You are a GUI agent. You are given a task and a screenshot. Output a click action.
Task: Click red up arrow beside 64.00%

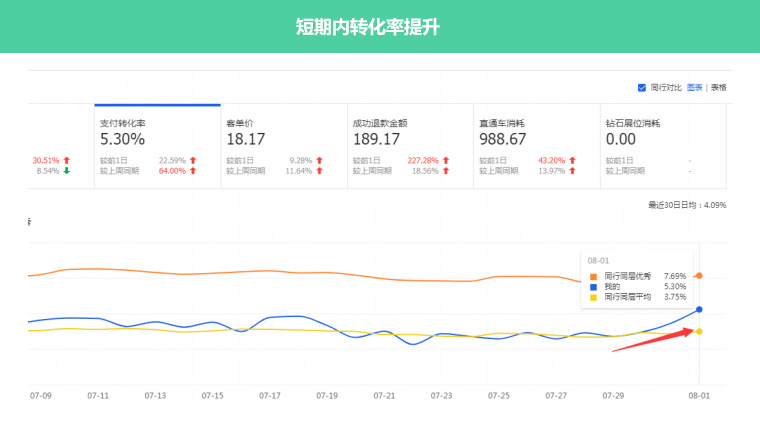pos(192,171)
